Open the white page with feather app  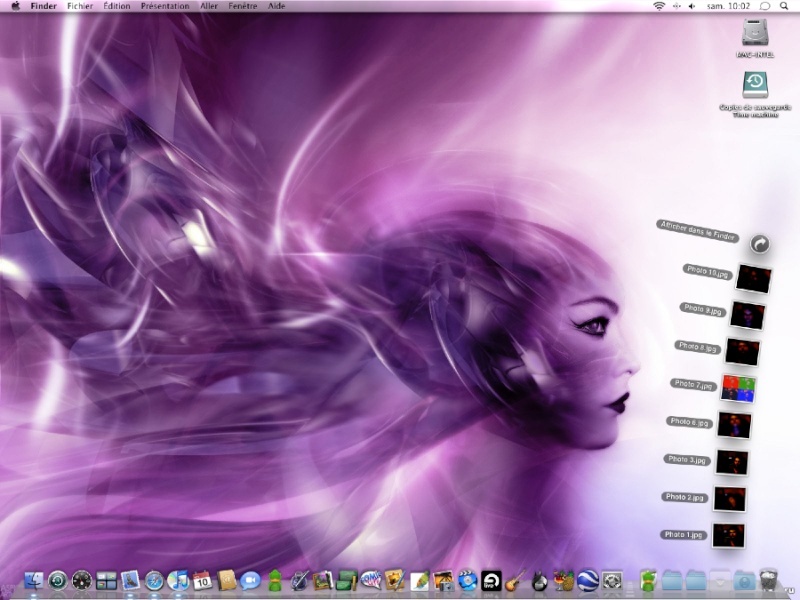[419, 581]
